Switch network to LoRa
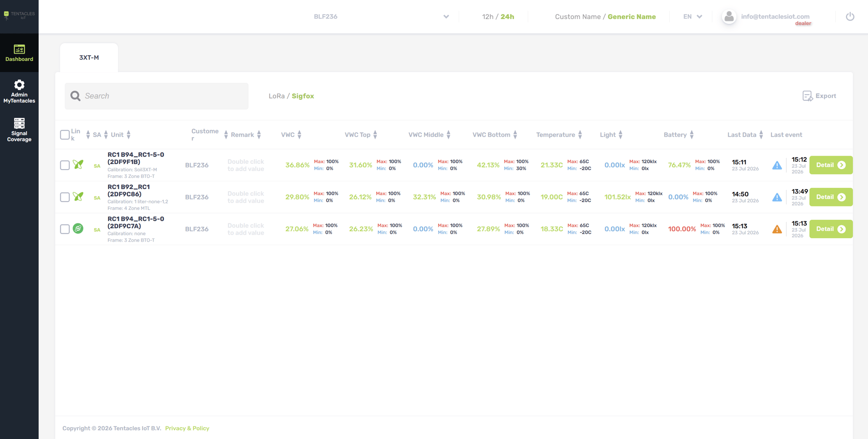Viewport: 868px width, 439px height. 276,96
